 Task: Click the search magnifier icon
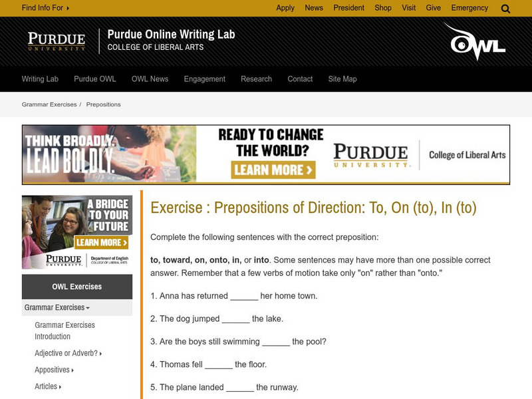point(505,9)
